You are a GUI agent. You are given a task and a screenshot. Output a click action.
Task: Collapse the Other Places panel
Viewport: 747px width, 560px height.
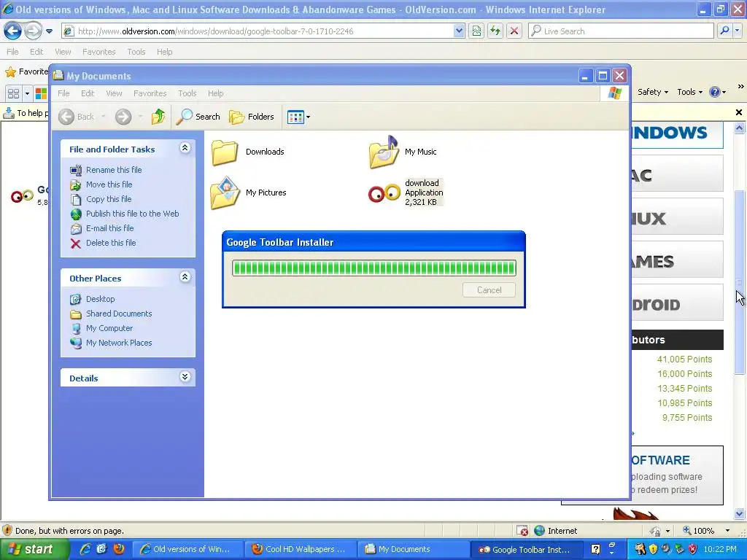[x=185, y=277]
